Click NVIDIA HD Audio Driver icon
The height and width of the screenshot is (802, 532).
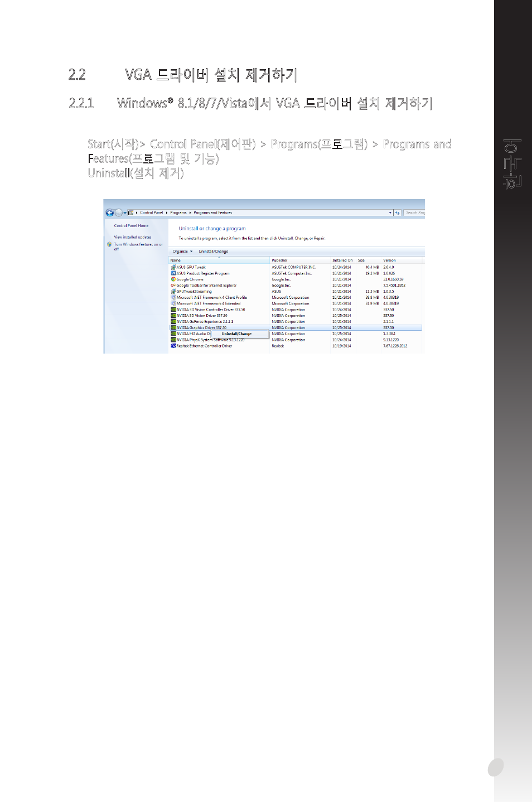(x=173, y=334)
